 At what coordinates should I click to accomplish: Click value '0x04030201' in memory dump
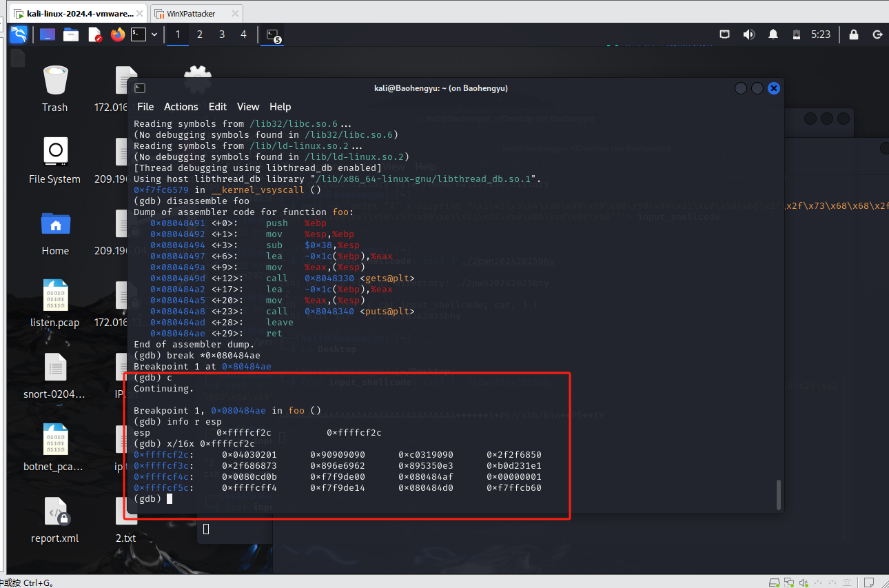[249, 454]
